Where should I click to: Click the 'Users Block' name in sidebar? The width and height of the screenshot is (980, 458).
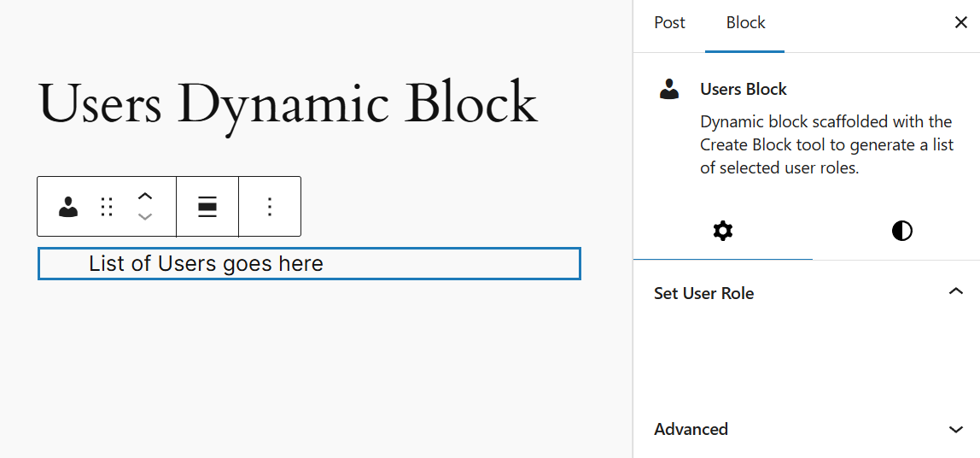[x=744, y=89]
